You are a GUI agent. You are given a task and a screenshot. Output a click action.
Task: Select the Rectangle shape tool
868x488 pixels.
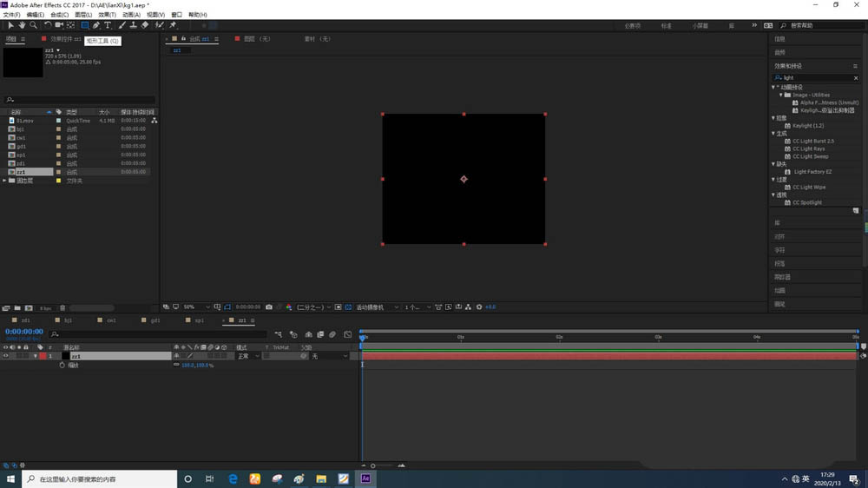tap(85, 25)
